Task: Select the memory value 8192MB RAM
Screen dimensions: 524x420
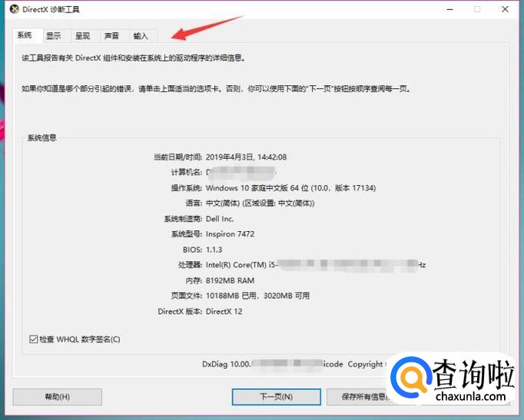Action: [x=230, y=280]
